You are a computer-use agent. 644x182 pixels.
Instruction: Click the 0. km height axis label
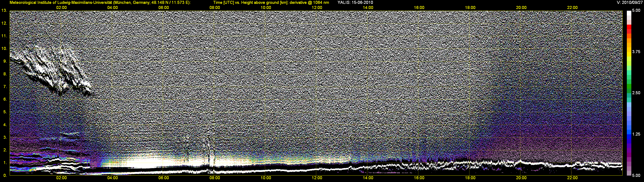5,175
